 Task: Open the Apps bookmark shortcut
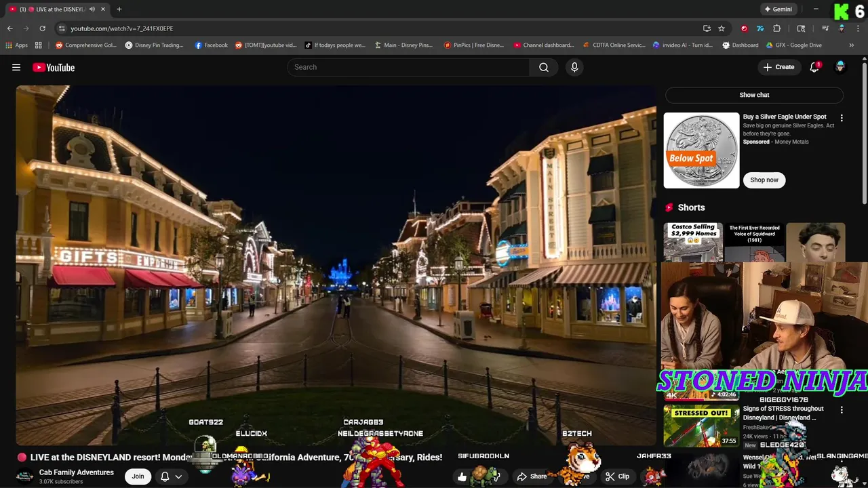(16, 45)
